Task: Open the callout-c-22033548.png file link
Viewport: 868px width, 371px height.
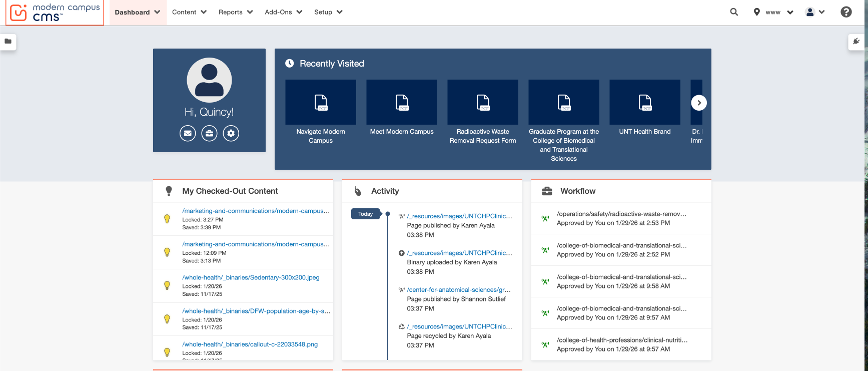Action: (250, 344)
